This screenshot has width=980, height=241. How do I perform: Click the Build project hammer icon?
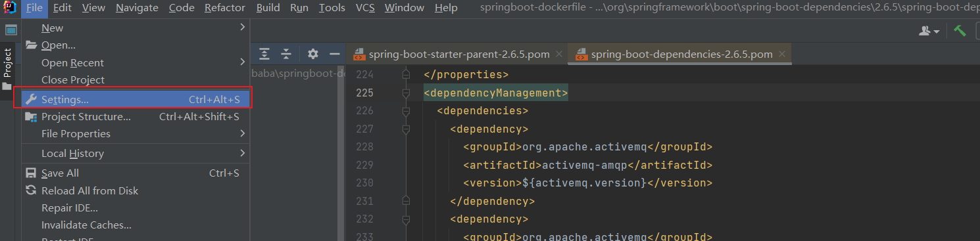960,31
